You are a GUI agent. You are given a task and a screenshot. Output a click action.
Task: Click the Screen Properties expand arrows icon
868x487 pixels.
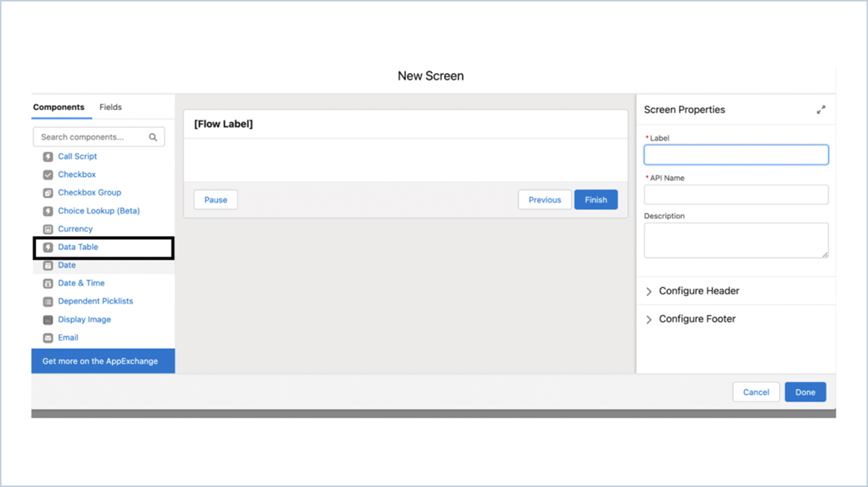(x=821, y=109)
